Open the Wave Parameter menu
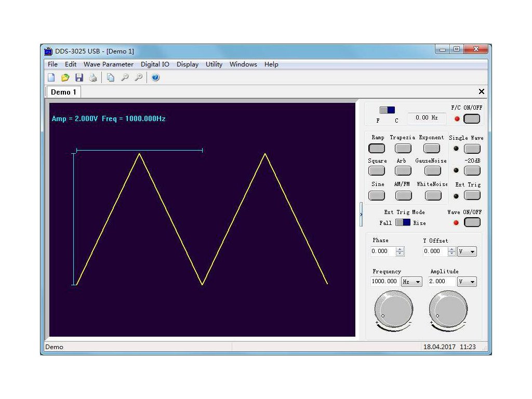The height and width of the screenshot is (399, 532). coord(108,64)
